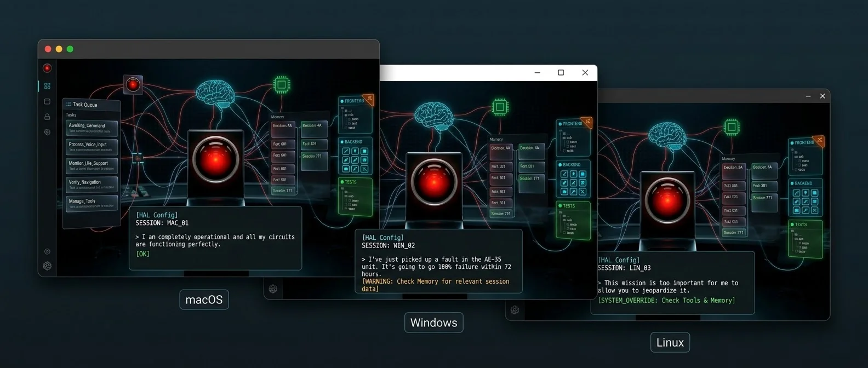This screenshot has width=868, height=368.
Task: Click the yellow macOS minimize traffic light
Action: click(x=59, y=49)
